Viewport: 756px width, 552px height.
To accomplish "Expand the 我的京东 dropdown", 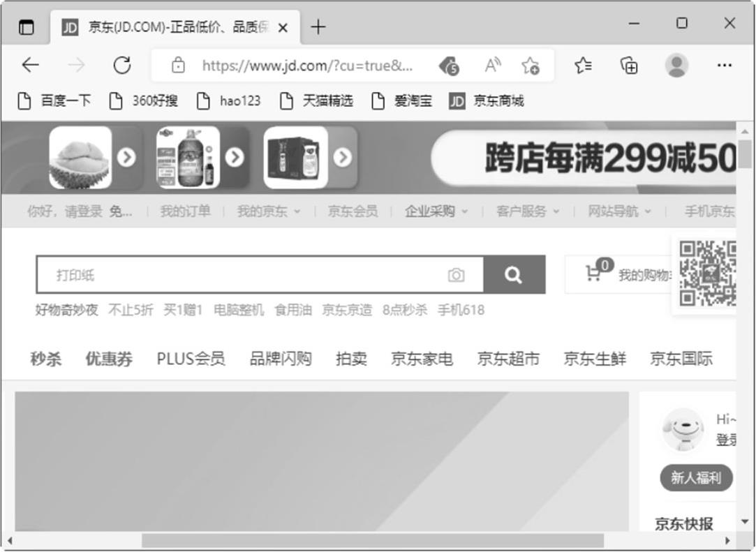I will [x=269, y=211].
